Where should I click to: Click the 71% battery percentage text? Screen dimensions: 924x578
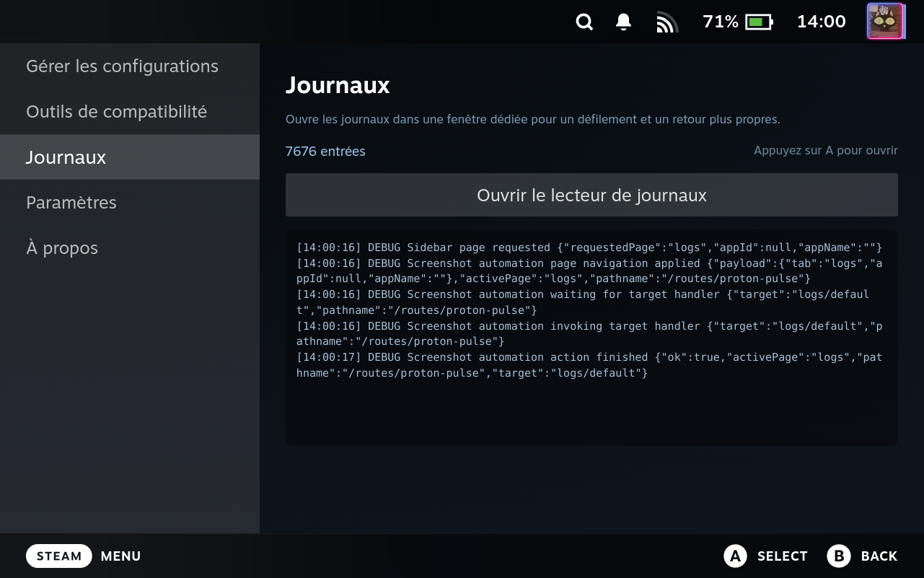click(x=721, y=22)
